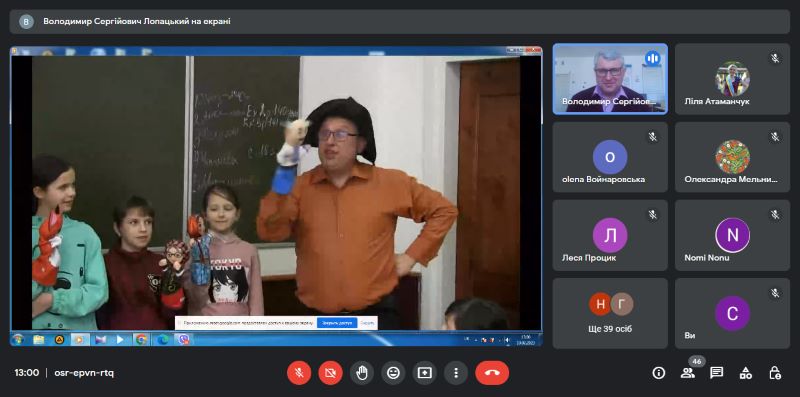Show the participants list with 46 badge
The height and width of the screenshot is (397, 800).
(688, 373)
